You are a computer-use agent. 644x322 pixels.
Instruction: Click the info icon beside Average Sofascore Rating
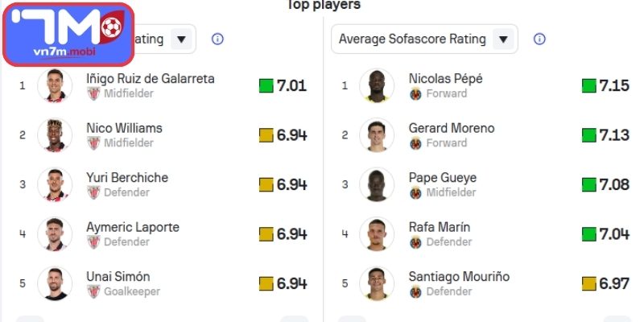[540, 39]
